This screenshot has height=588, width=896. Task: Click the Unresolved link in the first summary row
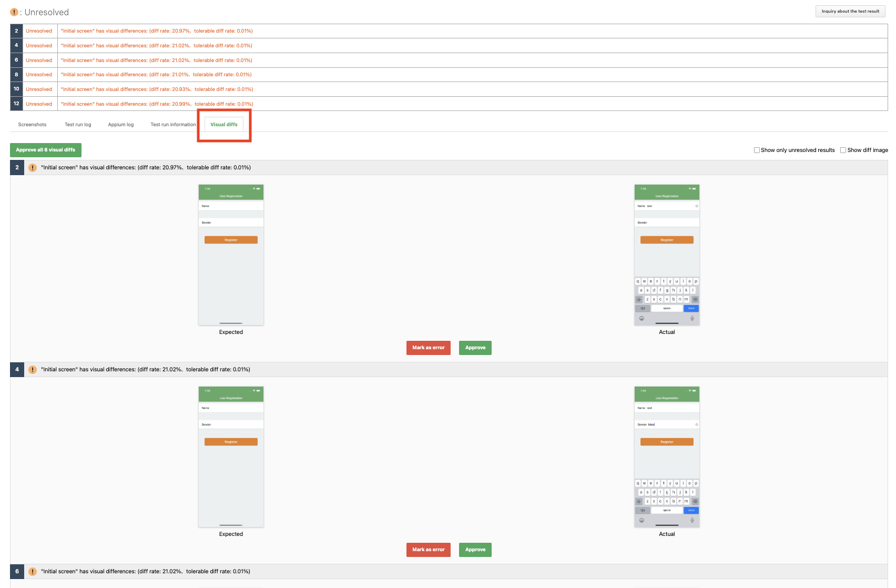click(39, 31)
